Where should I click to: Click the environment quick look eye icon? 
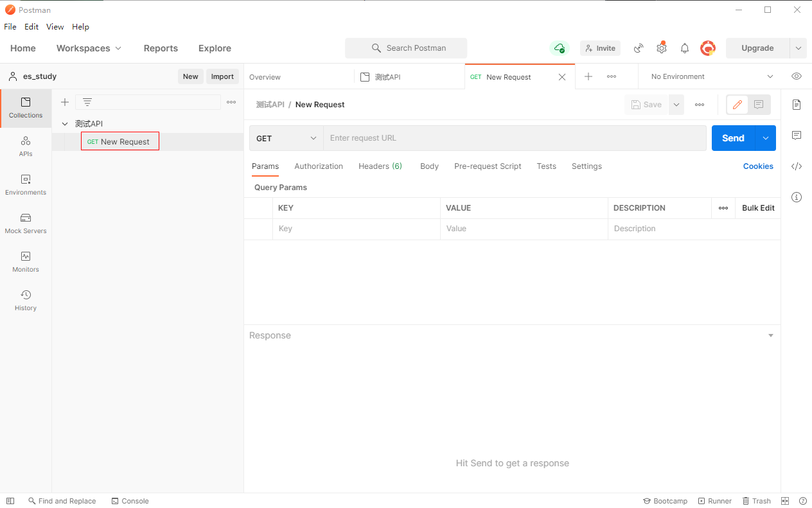click(797, 76)
